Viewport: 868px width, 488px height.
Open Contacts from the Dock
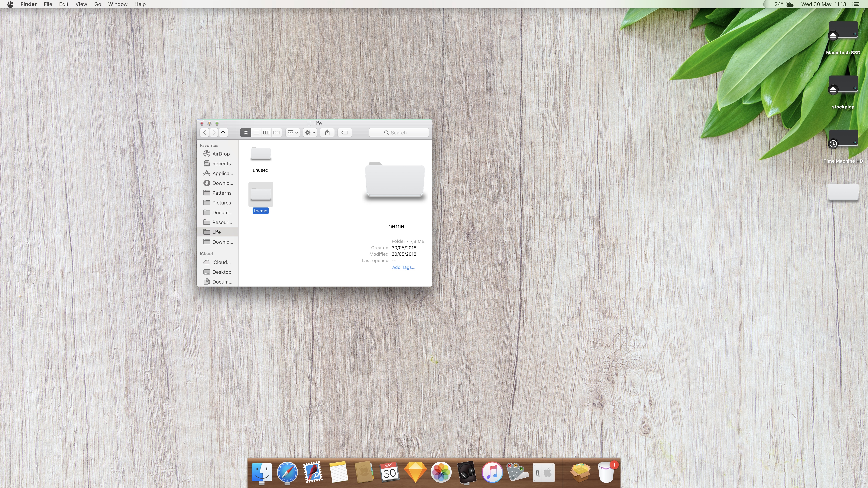point(364,472)
